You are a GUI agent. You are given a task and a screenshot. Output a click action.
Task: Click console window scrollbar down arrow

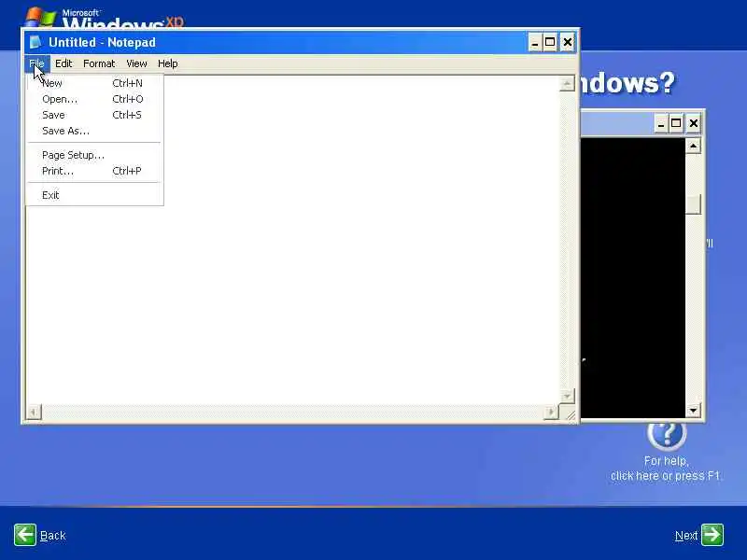pos(693,410)
